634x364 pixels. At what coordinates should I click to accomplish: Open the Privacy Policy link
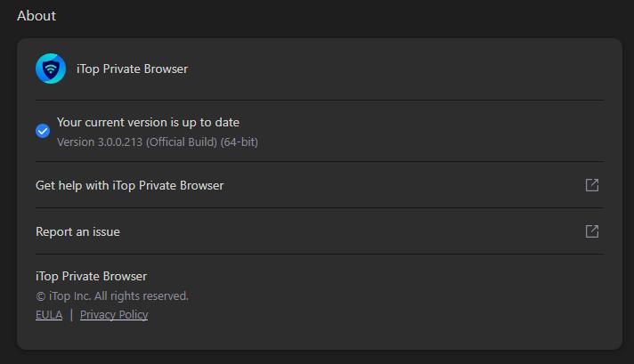114,314
